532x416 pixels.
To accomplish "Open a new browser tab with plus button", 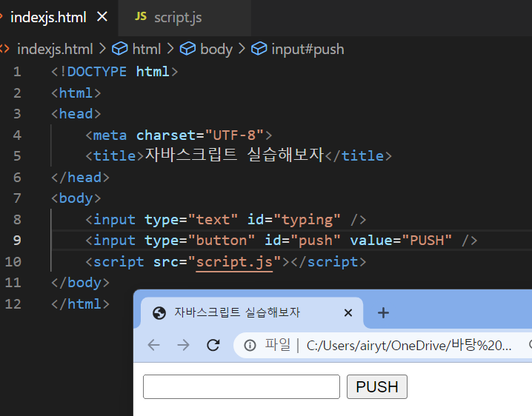I will [x=383, y=312].
